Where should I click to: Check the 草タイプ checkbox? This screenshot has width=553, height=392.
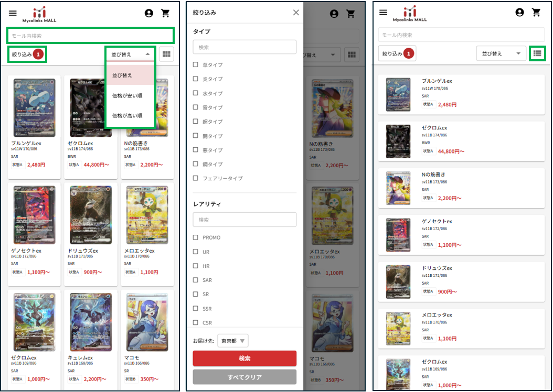pos(195,64)
